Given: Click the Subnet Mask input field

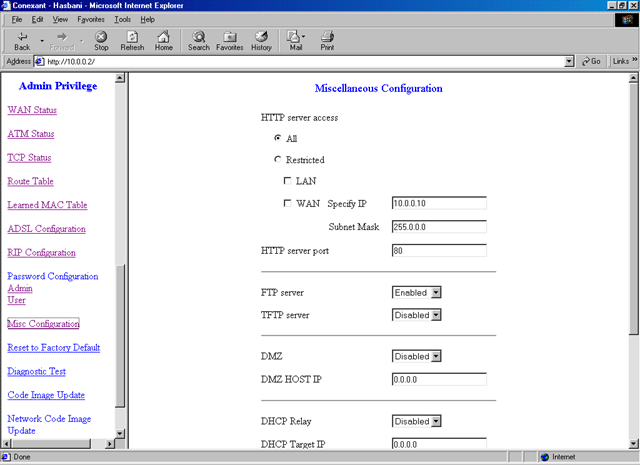Looking at the screenshot, I should click(x=439, y=227).
